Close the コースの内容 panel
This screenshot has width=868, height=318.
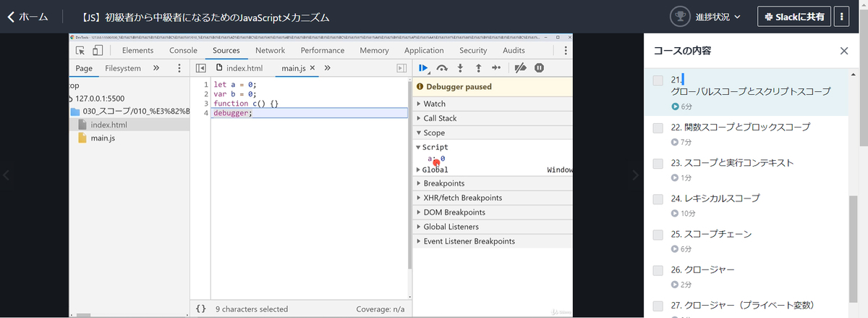pyautogui.click(x=843, y=51)
